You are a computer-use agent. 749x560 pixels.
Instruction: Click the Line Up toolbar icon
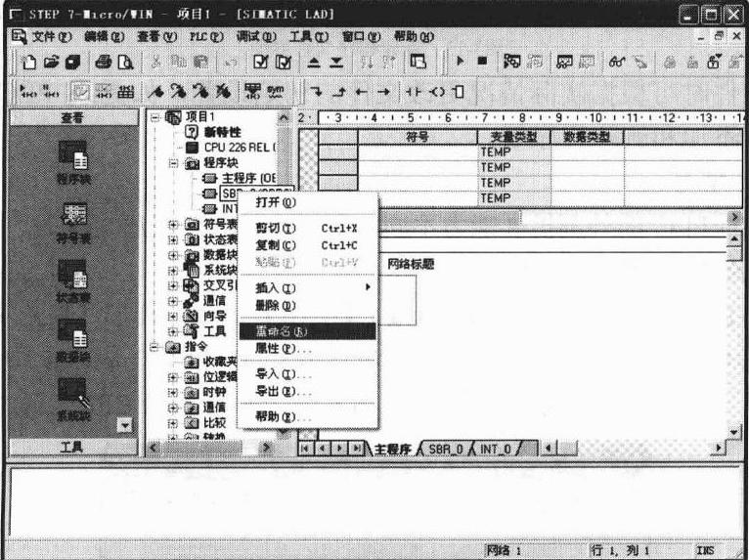[338, 92]
